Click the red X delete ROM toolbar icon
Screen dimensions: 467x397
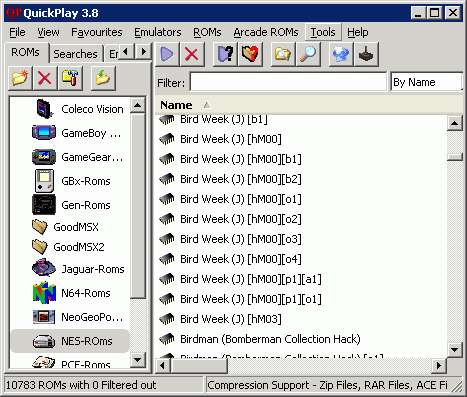click(192, 54)
